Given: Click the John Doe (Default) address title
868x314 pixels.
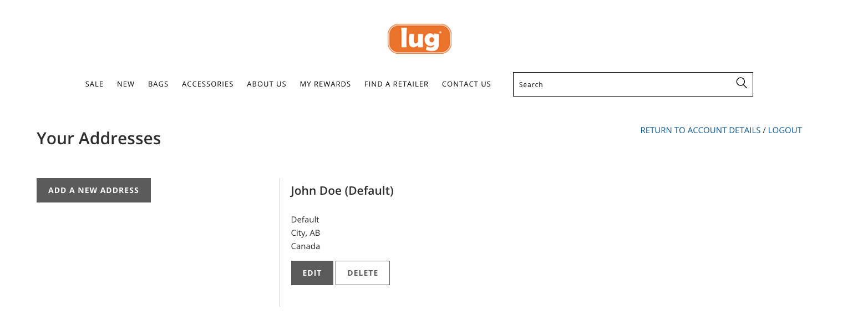Looking at the screenshot, I should [342, 191].
